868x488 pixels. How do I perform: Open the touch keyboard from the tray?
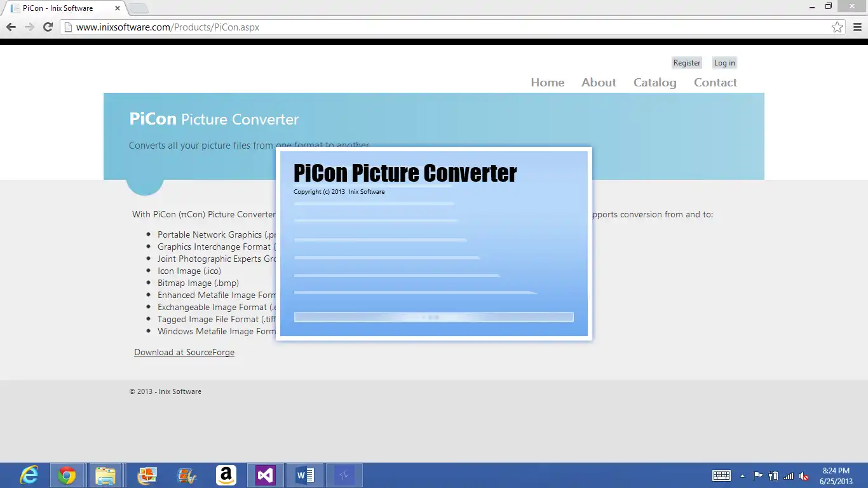[721, 476]
